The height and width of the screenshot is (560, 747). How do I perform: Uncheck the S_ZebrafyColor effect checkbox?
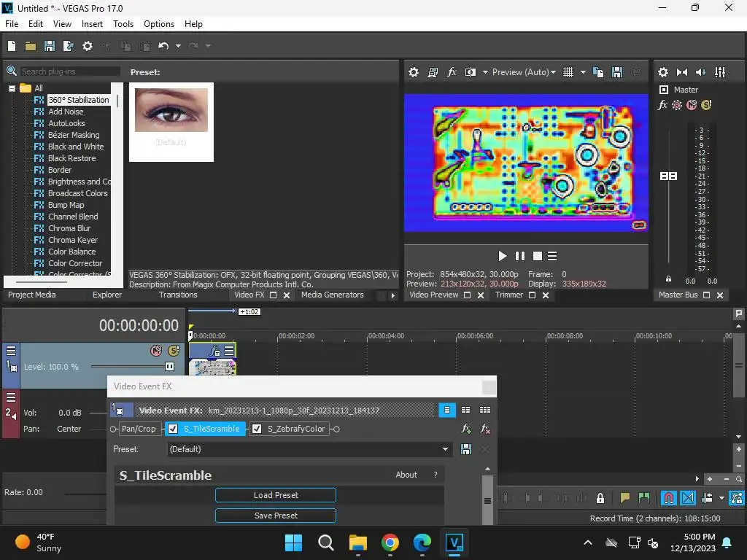coord(257,429)
